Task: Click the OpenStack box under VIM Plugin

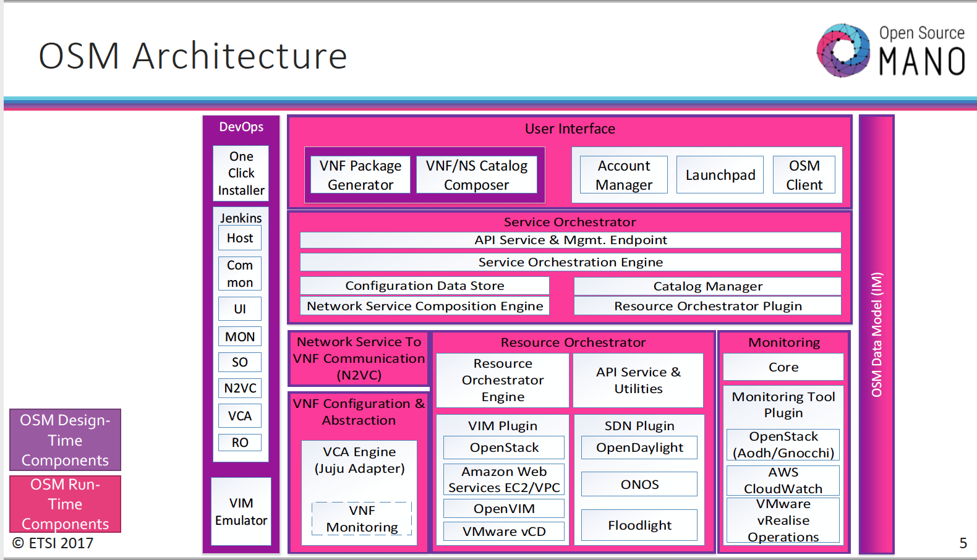Action: click(x=503, y=448)
